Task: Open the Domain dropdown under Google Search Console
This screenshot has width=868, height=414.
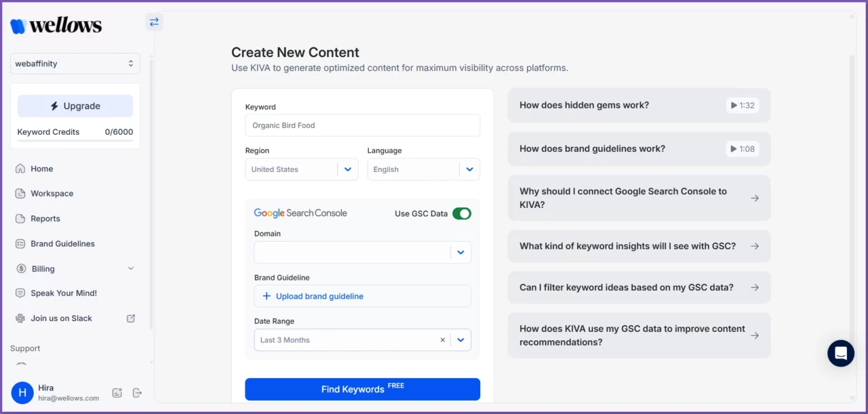Action: (460, 252)
